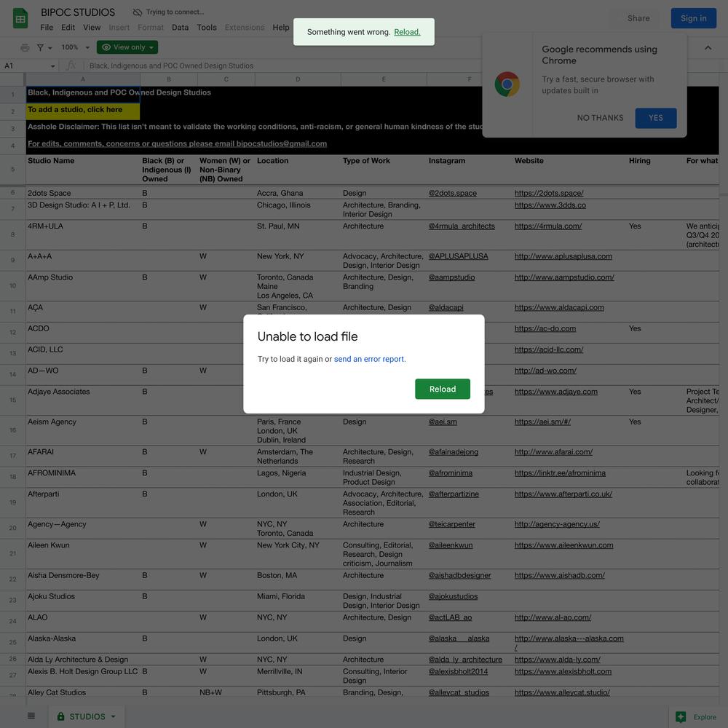Click the '2dots Space' studio cell
This screenshot has height=728, width=728.
(83, 193)
